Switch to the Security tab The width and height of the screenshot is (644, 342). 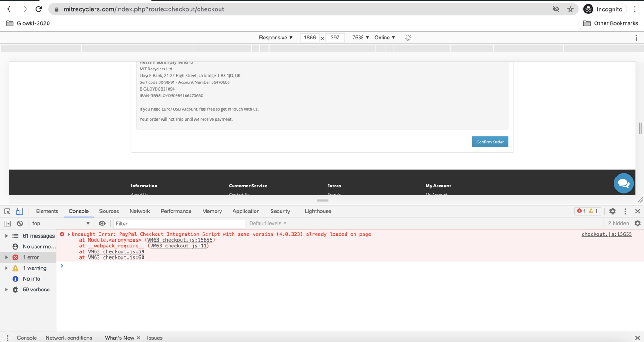pyautogui.click(x=280, y=211)
